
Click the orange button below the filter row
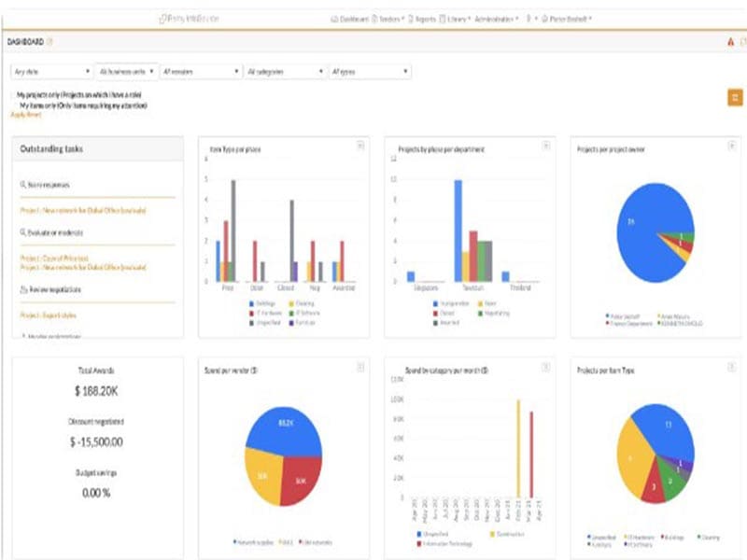(x=735, y=98)
